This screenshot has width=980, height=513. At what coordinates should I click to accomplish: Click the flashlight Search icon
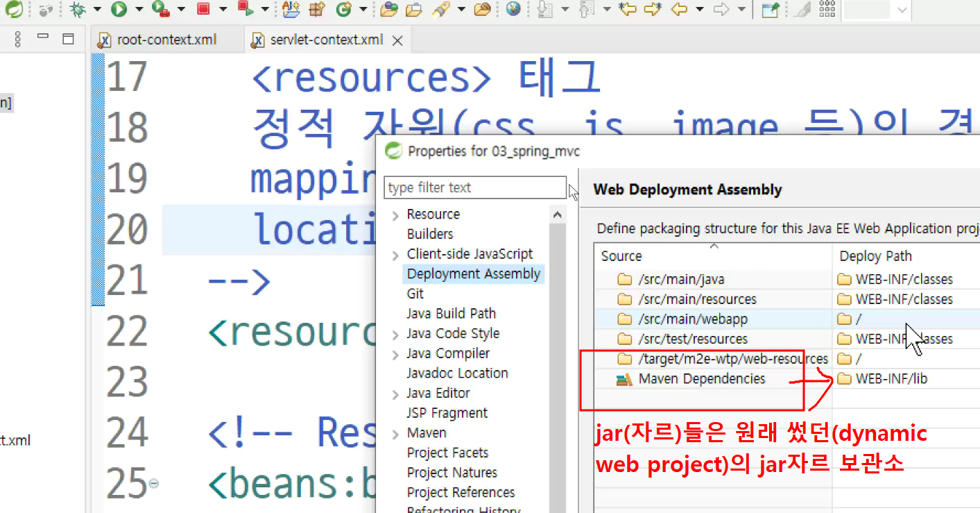point(440,9)
